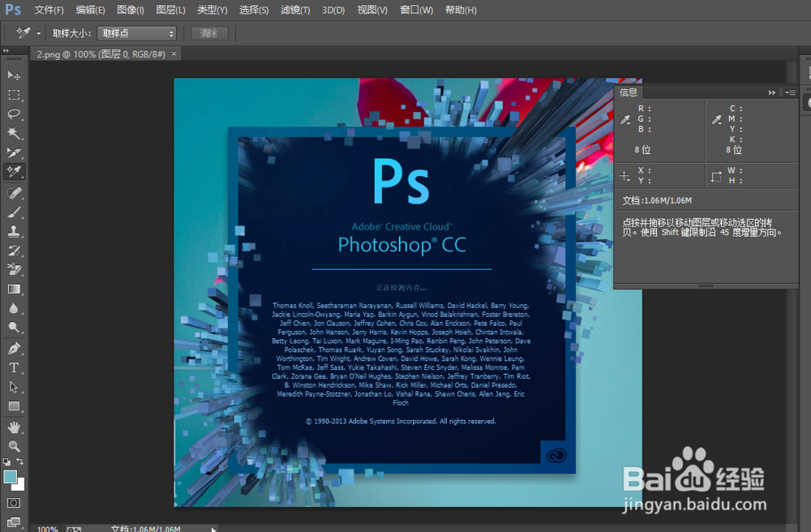The height and width of the screenshot is (532, 811).
Task: Open the 取样大小 dropdown
Action: tap(136, 33)
